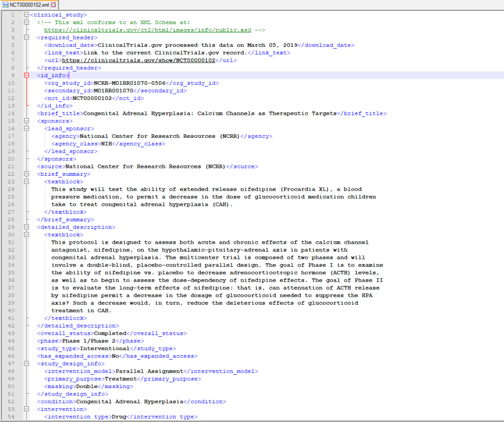Collapse the study_design_info element
This screenshot has height=422, width=504.
coord(26,363)
